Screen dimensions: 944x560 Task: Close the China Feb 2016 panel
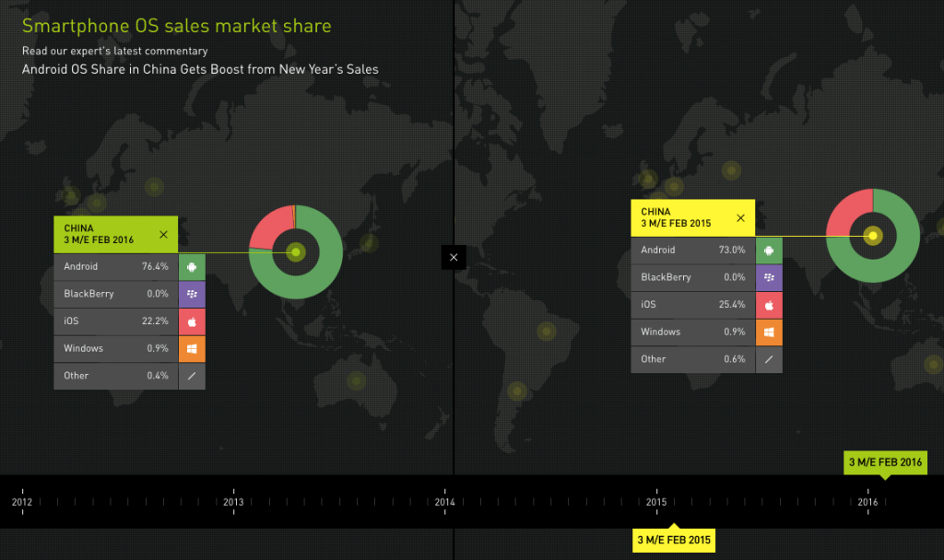163,235
